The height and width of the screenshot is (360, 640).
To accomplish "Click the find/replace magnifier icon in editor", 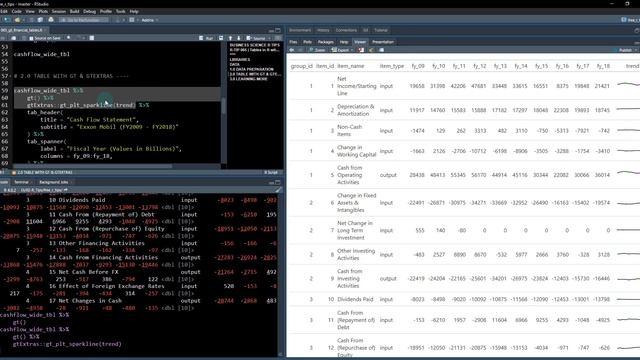I will (x=69, y=38).
